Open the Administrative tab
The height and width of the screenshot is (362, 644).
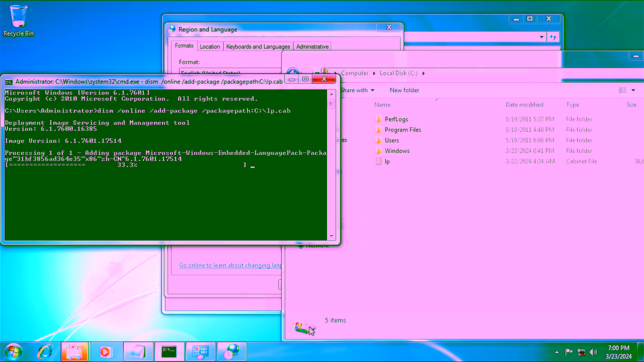[x=312, y=47]
